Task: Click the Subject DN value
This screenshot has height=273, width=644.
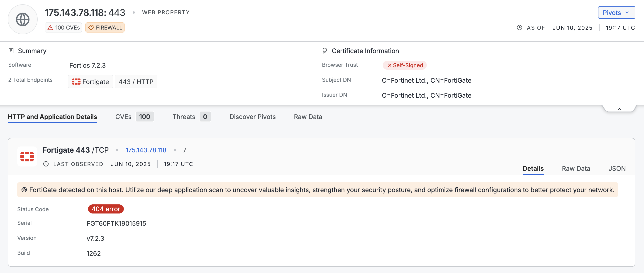Action: [x=427, y=80]
